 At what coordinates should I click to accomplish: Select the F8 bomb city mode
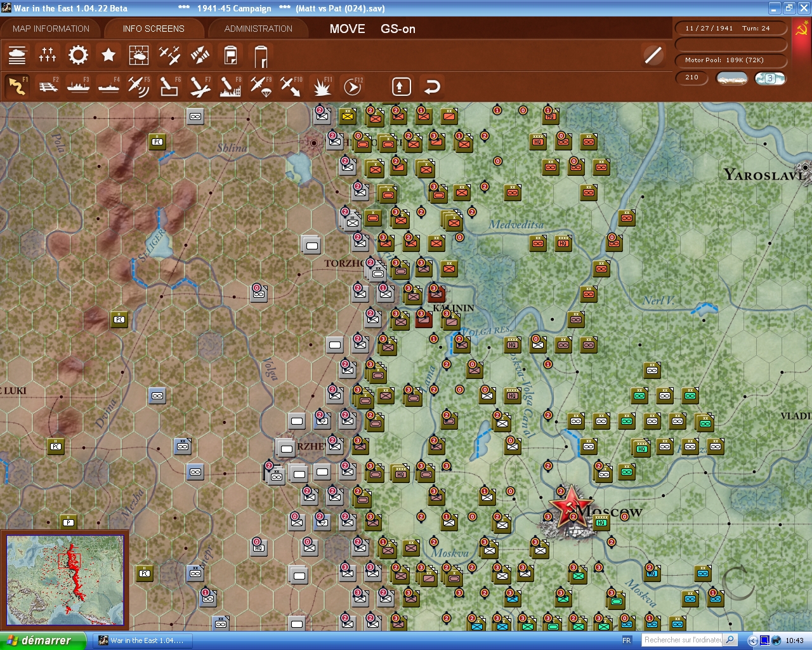tap(230, 86)
